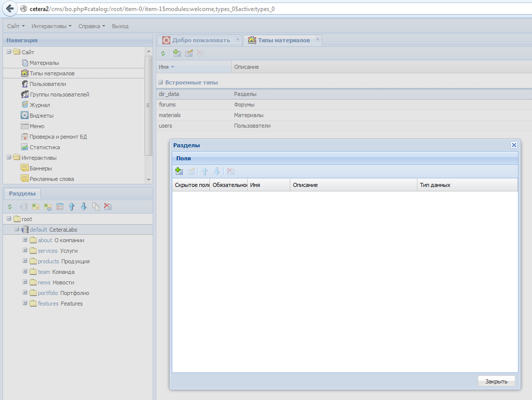Create a new section in Разделы toolbar
Image resolution: width=532 pixels, height=400 pixels.
point(35,207)
